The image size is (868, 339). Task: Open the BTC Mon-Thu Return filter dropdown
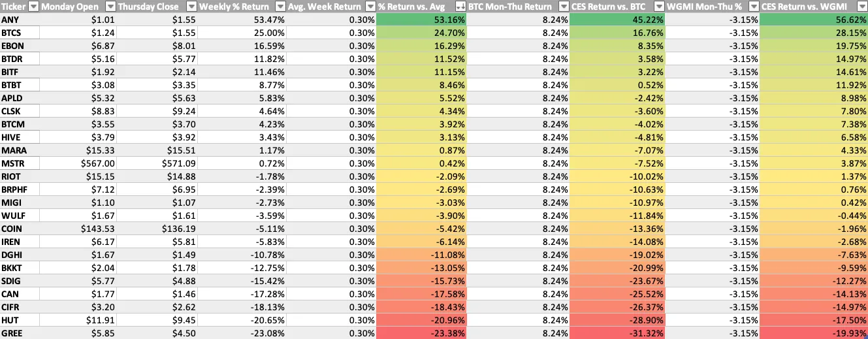pyautogui.click(x=562, y=7)
